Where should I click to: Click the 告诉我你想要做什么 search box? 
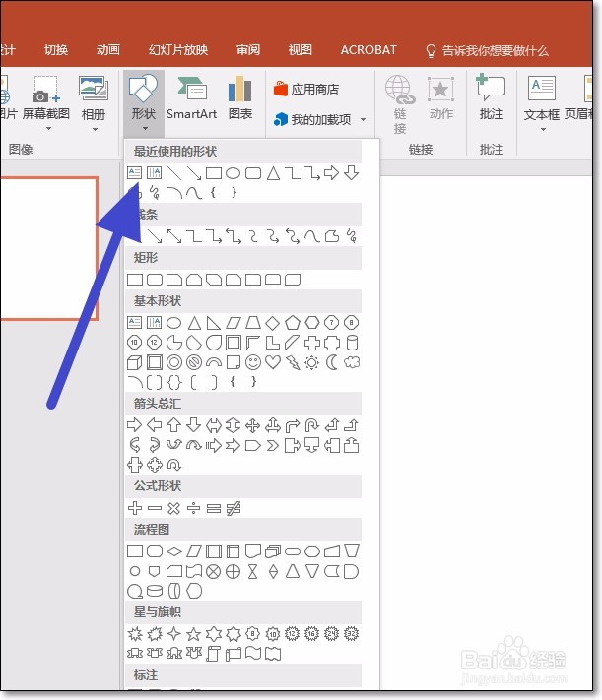pos(487,50)
